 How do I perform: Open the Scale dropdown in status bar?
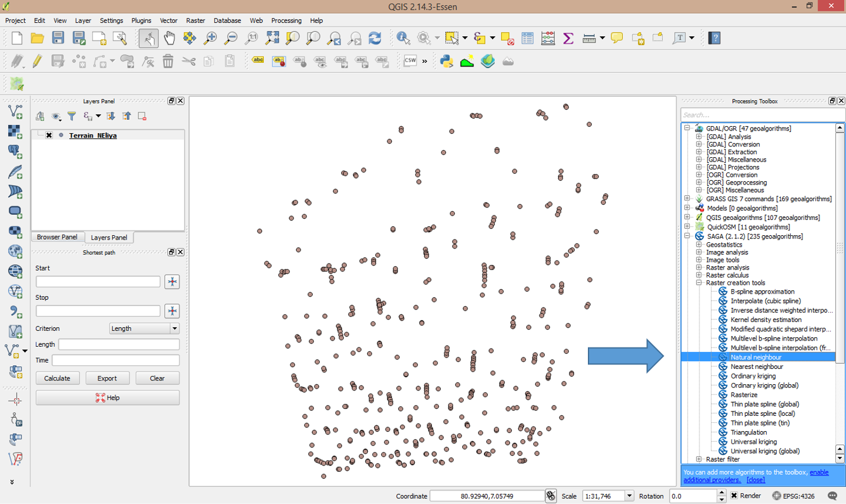(630, 496)
